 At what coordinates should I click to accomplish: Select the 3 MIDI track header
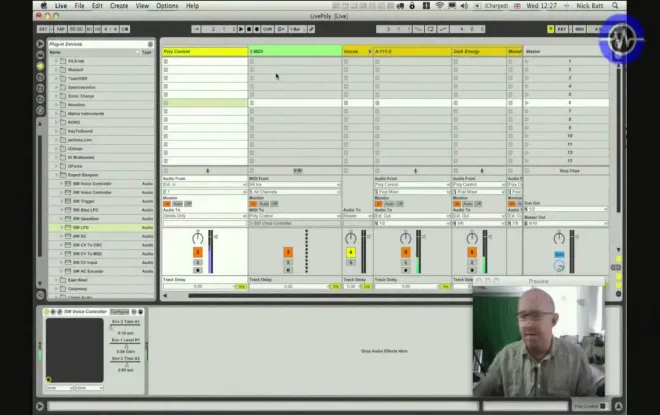tap(295, 51)
